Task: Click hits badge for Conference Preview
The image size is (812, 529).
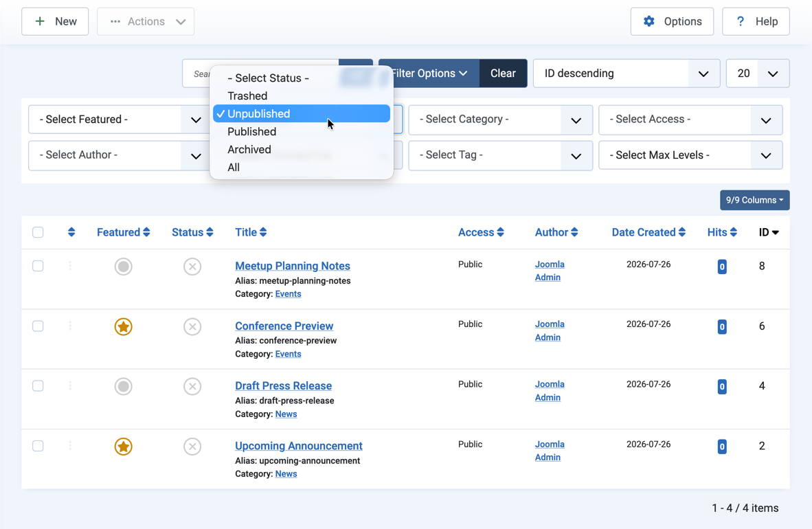Action: tap(722, 326)
